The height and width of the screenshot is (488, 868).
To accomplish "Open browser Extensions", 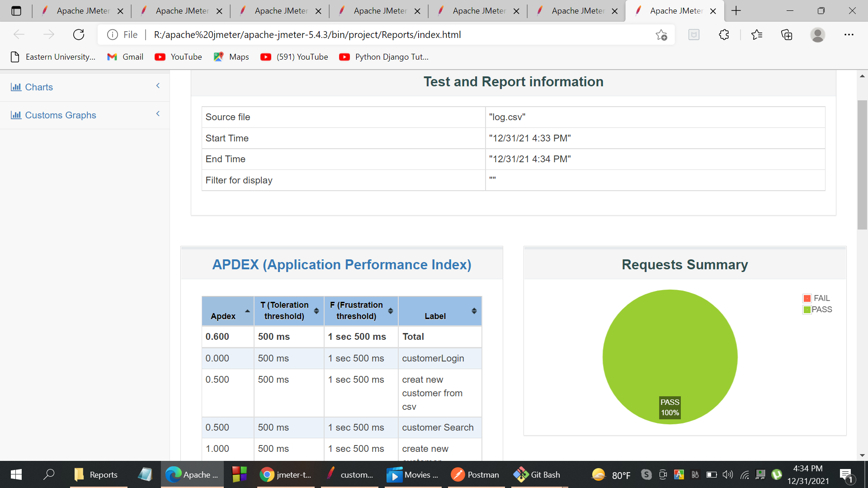I will click(724, 34).
